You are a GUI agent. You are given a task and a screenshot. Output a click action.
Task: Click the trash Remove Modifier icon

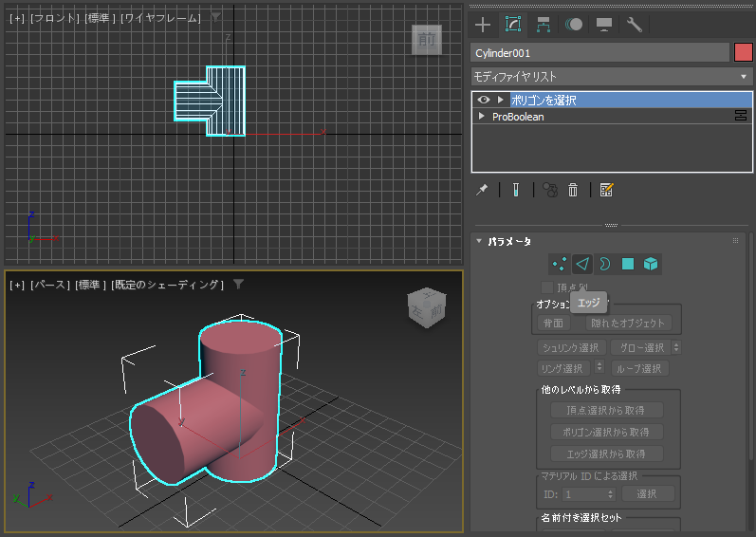click(573, 190)
